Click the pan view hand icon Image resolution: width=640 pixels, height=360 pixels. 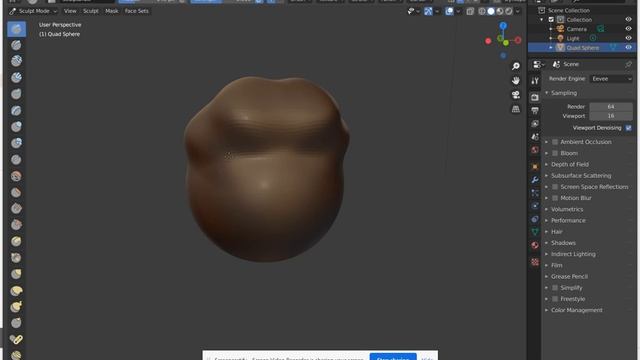(x=516, y=80)
